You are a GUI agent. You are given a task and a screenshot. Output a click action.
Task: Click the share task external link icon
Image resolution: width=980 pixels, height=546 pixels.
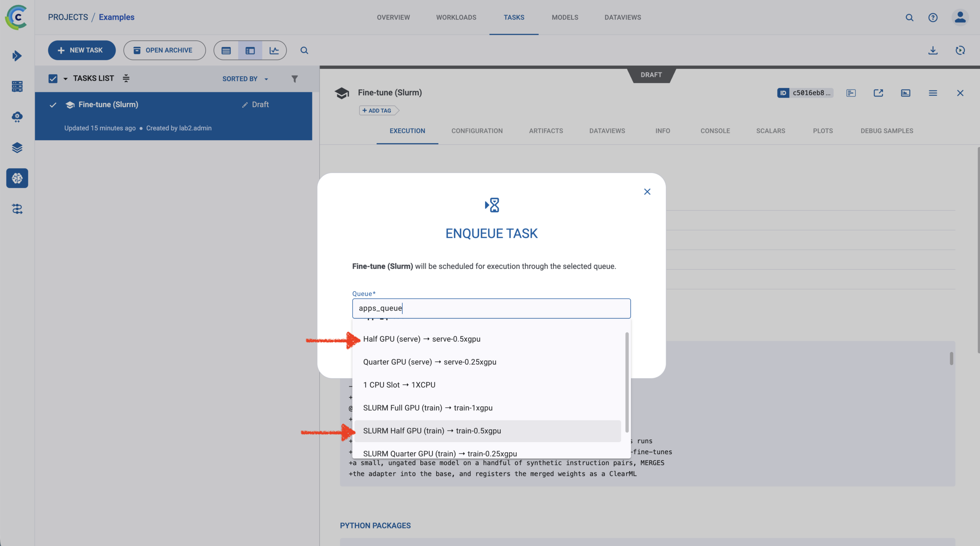(x=879, y=93)
